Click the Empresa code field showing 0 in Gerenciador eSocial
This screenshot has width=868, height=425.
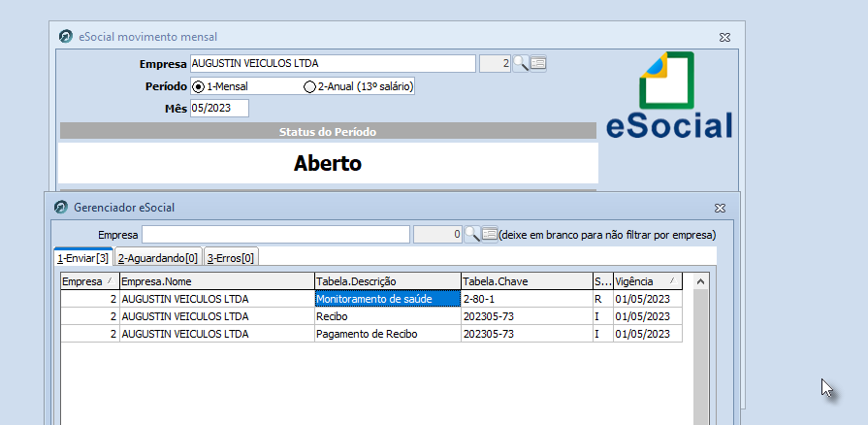click(437, 235)
